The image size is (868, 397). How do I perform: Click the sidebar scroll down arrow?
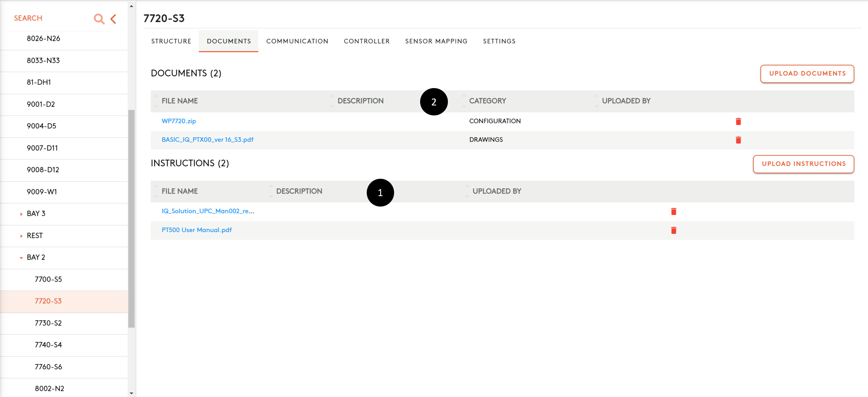[132, 393]
